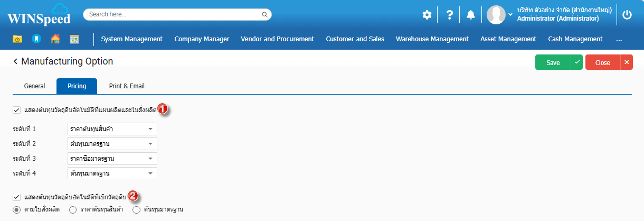The image size is (644, 221).
Task: Toggle the second checkbox for material issue cost
Action: click(x=17, y=197)
